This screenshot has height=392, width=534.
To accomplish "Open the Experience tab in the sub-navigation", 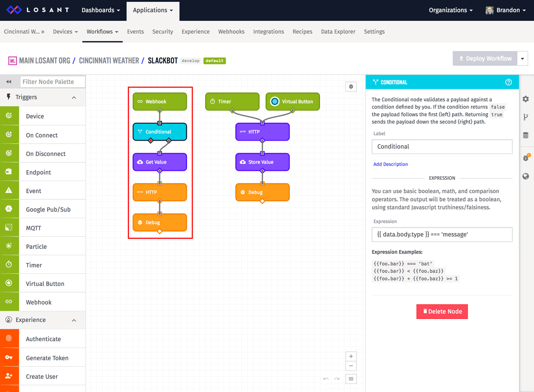I will point(195,32).
